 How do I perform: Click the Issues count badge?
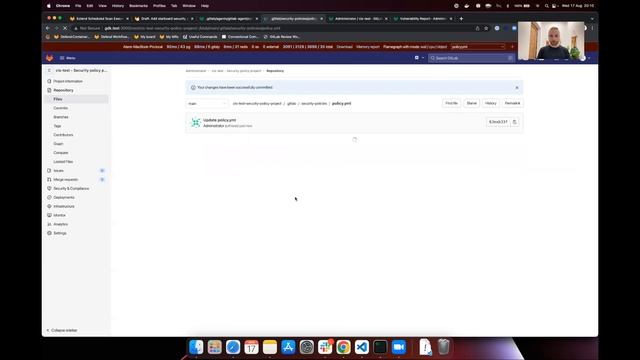102,171
